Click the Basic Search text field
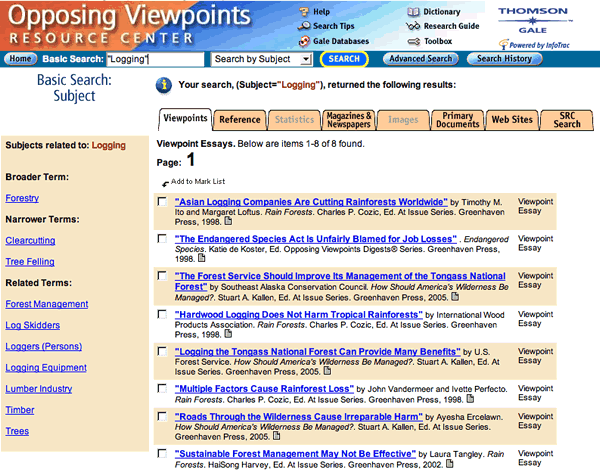The height and width of the screenshot is (473, 600). [x=155, y=59]
